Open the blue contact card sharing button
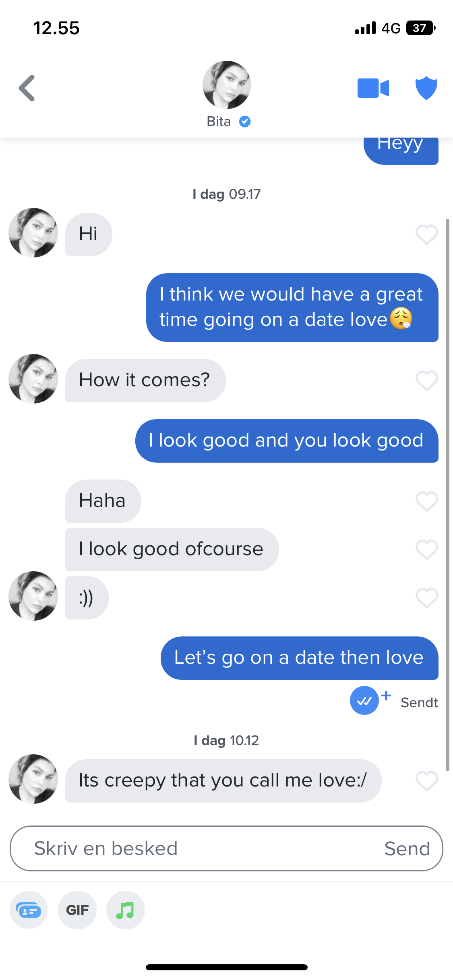 [x=29, y=910]
